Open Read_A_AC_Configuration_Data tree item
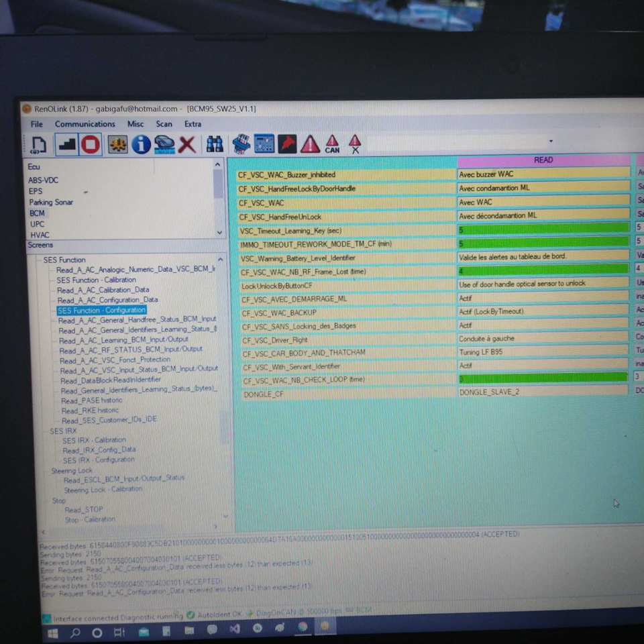 107,301
